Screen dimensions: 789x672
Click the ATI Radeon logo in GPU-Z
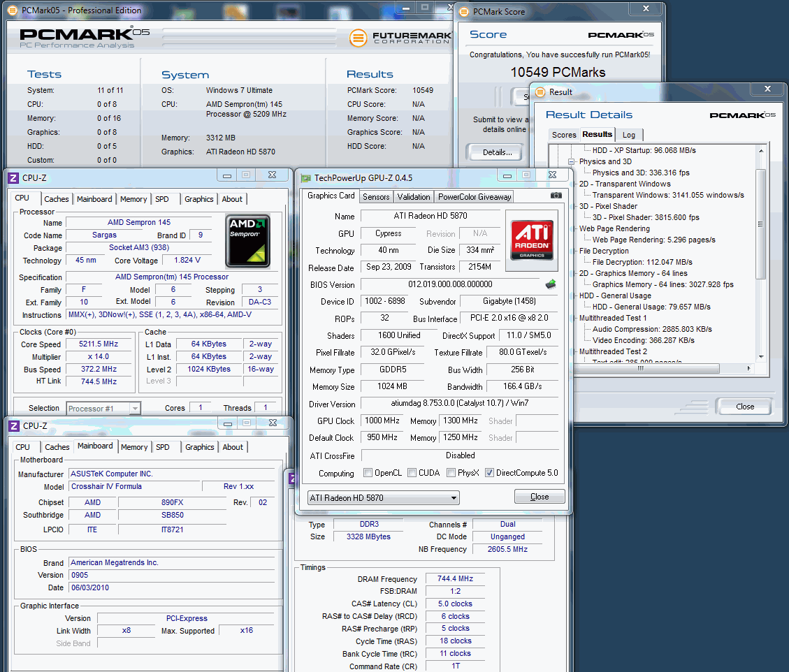(532, 240)
